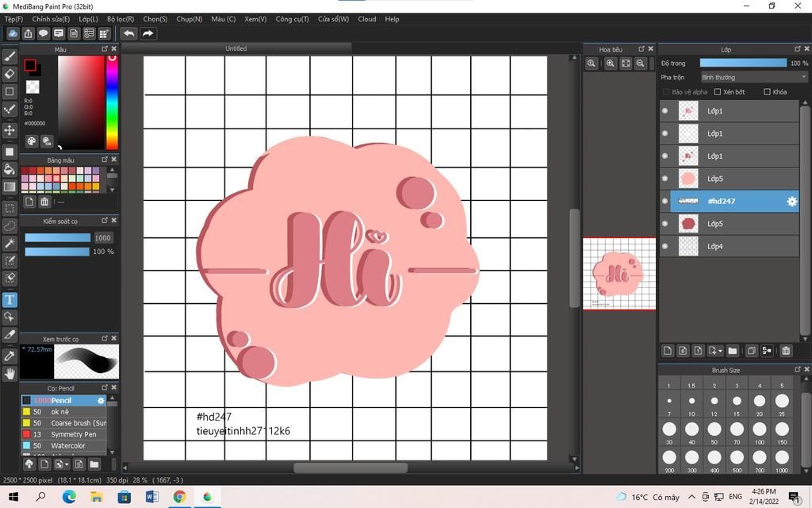812x508 pixels.
Task: Open the Chỉnh sửa(E) menu
Action: pyautogui.click(x=51, y=19)
